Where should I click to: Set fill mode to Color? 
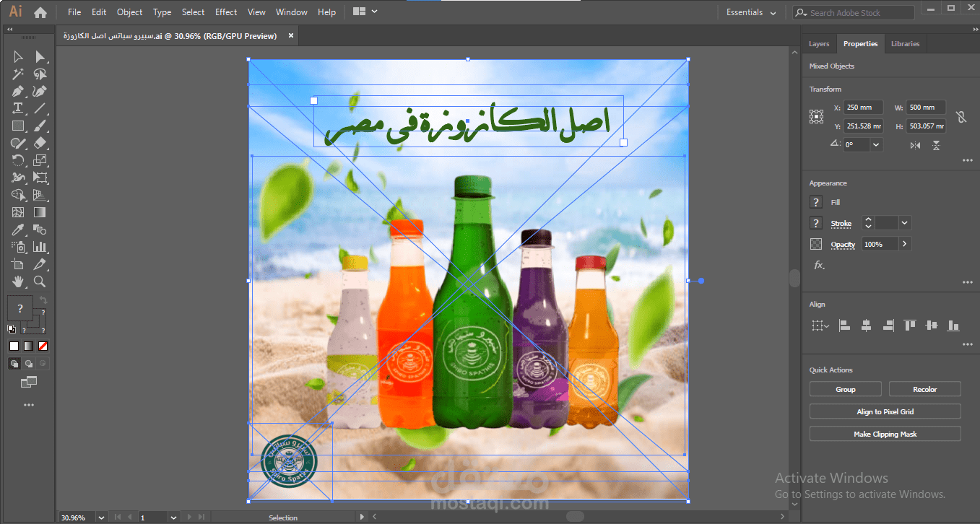14,346
